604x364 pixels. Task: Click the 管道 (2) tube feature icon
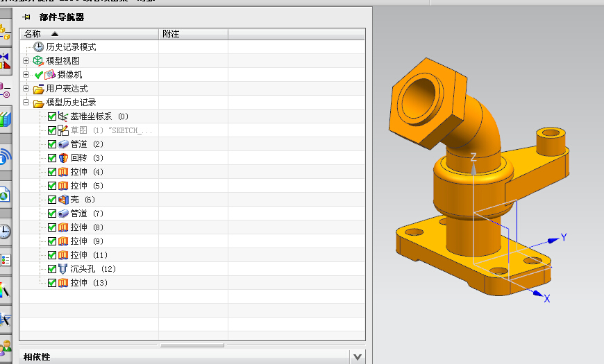point(63,144)
